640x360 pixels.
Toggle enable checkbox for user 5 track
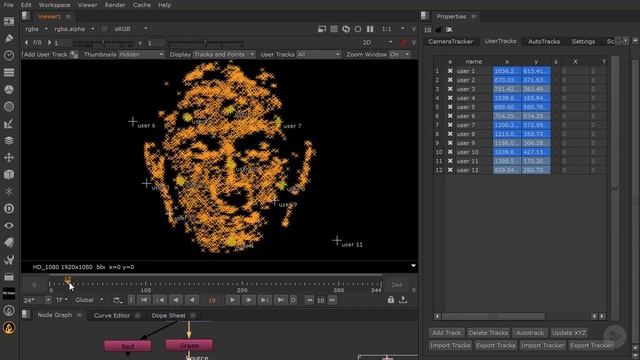click(450, 107)
